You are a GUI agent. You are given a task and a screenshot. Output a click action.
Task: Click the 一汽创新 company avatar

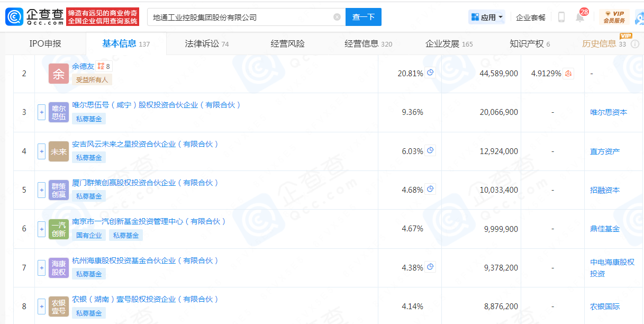(59, 229)
